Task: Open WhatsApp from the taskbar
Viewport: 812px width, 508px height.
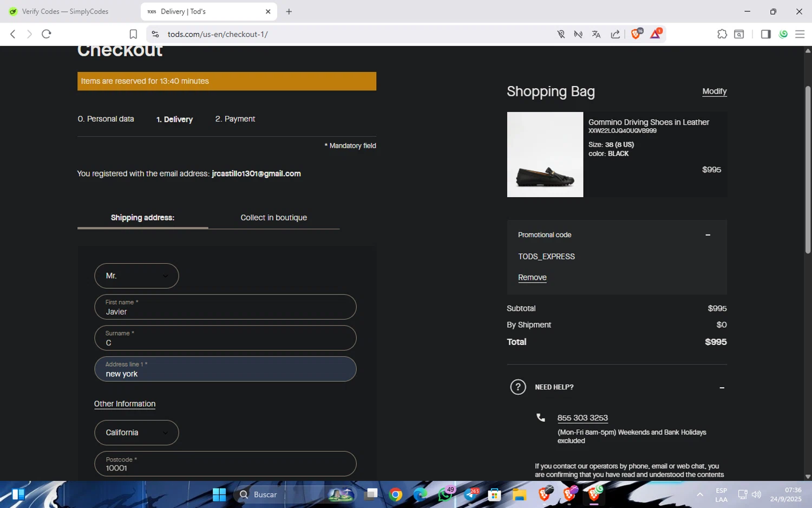Action: pos(445,494)
